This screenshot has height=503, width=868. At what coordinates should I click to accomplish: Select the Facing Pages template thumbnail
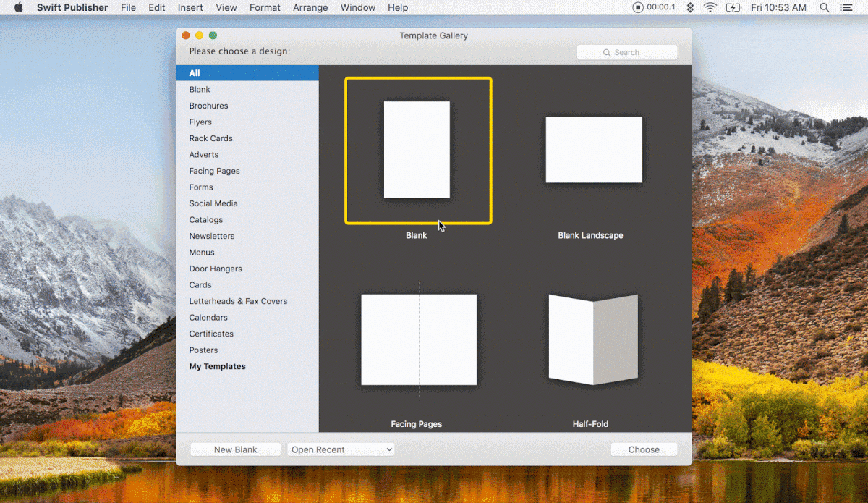(x=419, y=339)
